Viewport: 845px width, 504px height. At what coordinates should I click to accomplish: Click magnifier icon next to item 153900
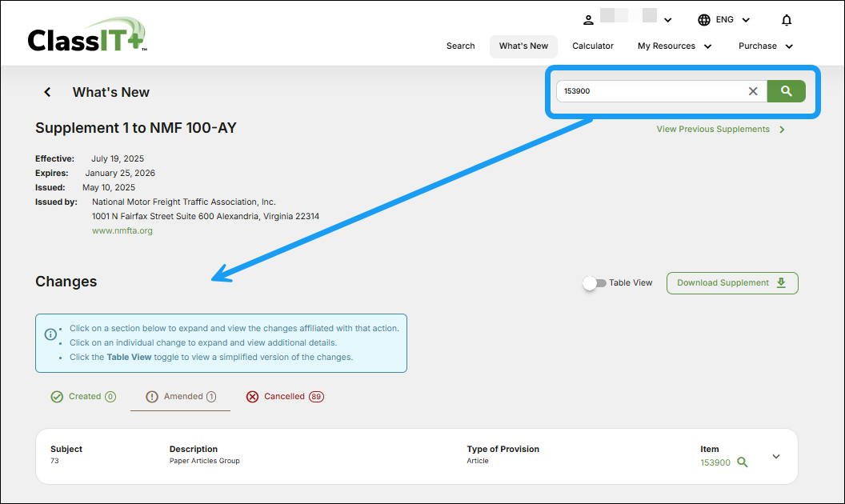[743, 462]
